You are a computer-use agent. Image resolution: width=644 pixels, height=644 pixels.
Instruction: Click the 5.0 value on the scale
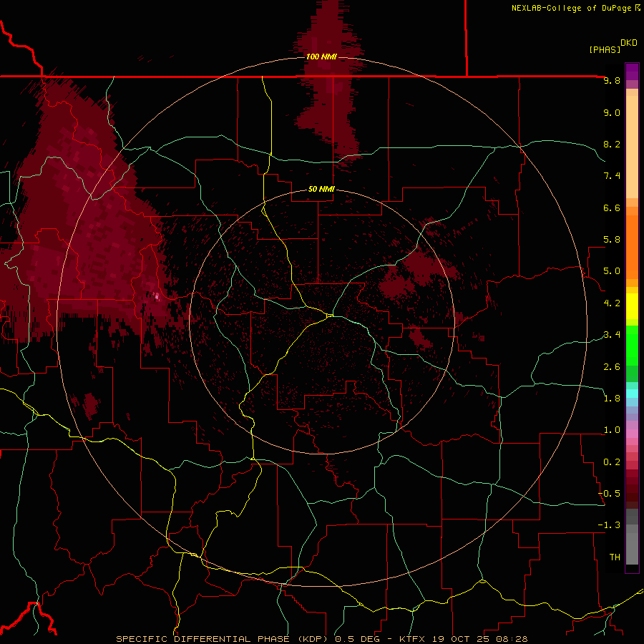pos(612,271)
